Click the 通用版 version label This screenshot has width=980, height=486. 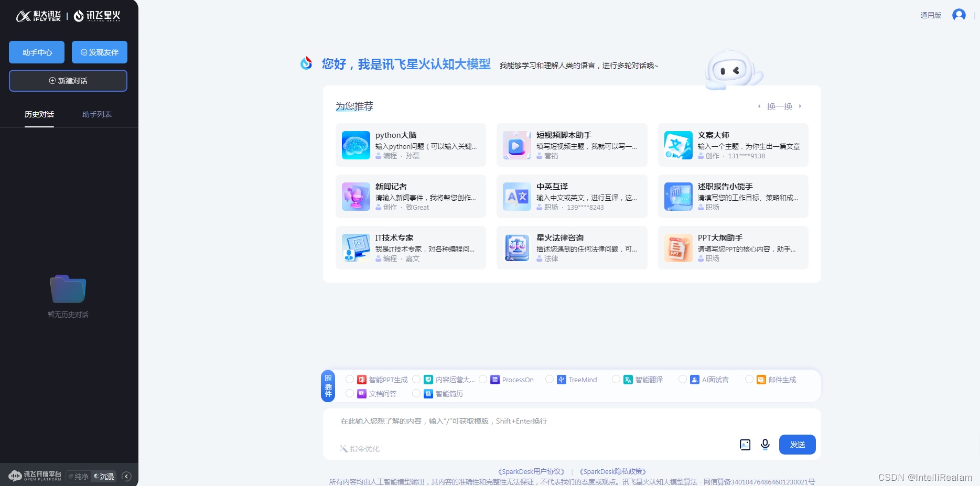(931, 15)
